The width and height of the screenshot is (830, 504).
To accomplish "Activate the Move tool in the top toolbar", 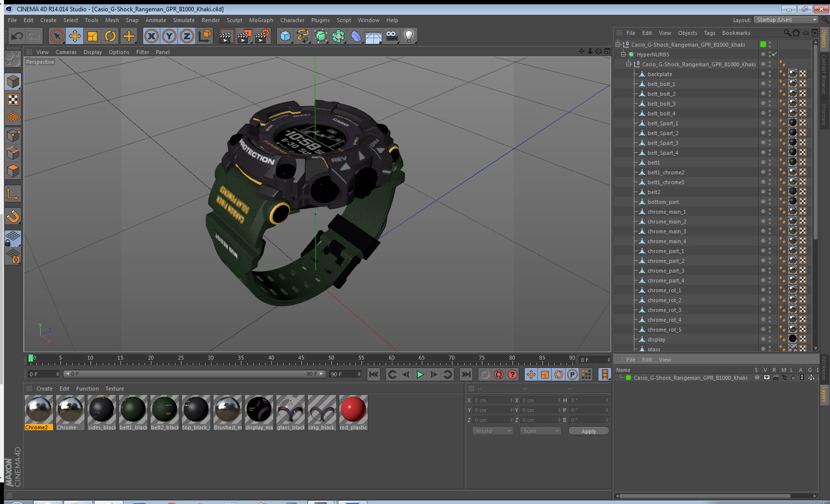I will pyautogui.click(x=75, y=36).
